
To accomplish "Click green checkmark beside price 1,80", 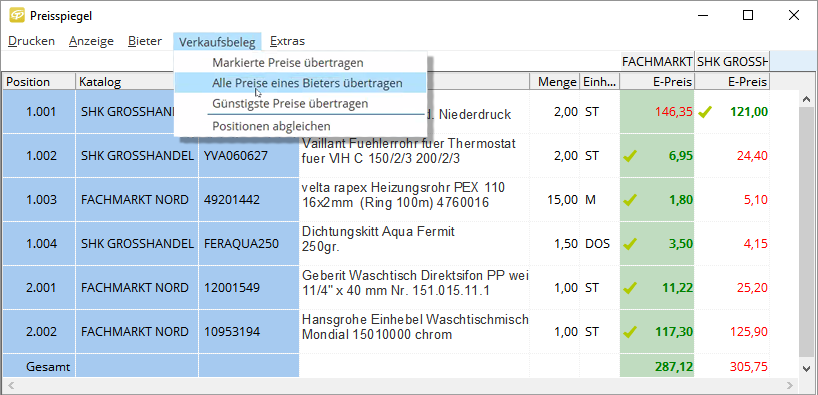I will [x=630, y=199].
